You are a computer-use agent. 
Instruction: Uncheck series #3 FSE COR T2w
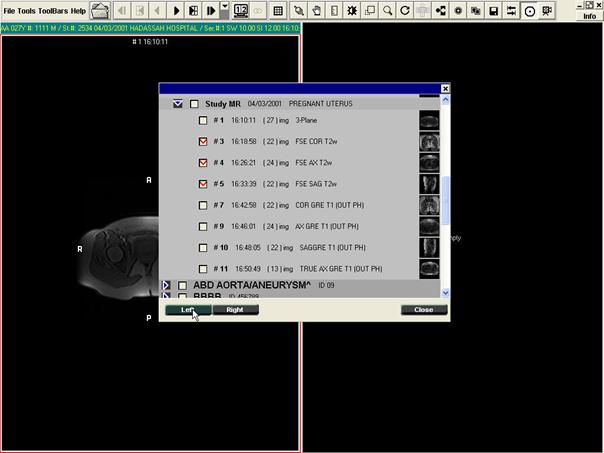[x=203, y=141]
